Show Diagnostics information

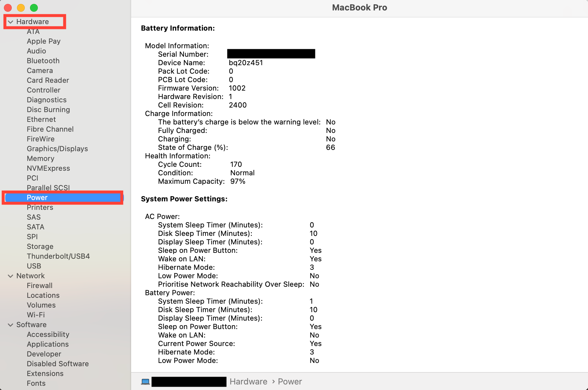[x=47, y=100]
